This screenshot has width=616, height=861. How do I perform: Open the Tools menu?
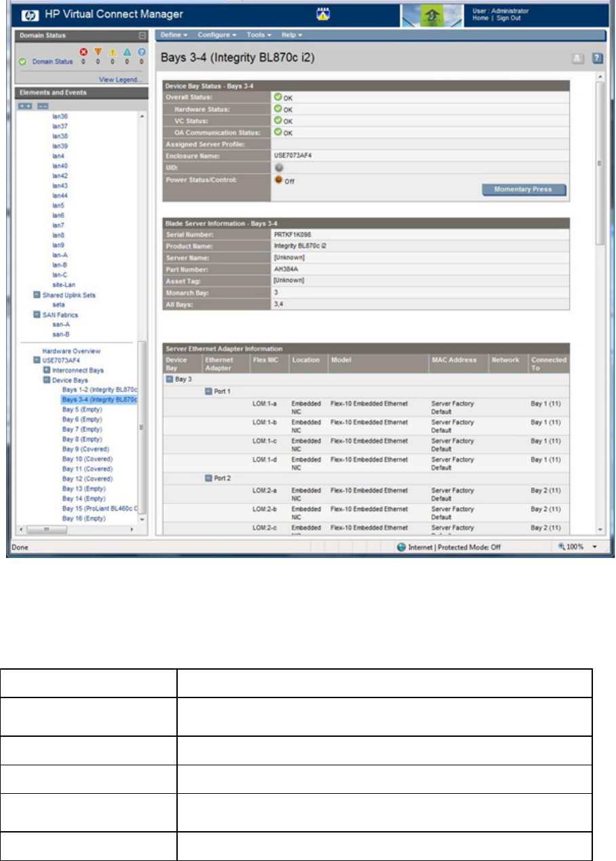point(259,34)
